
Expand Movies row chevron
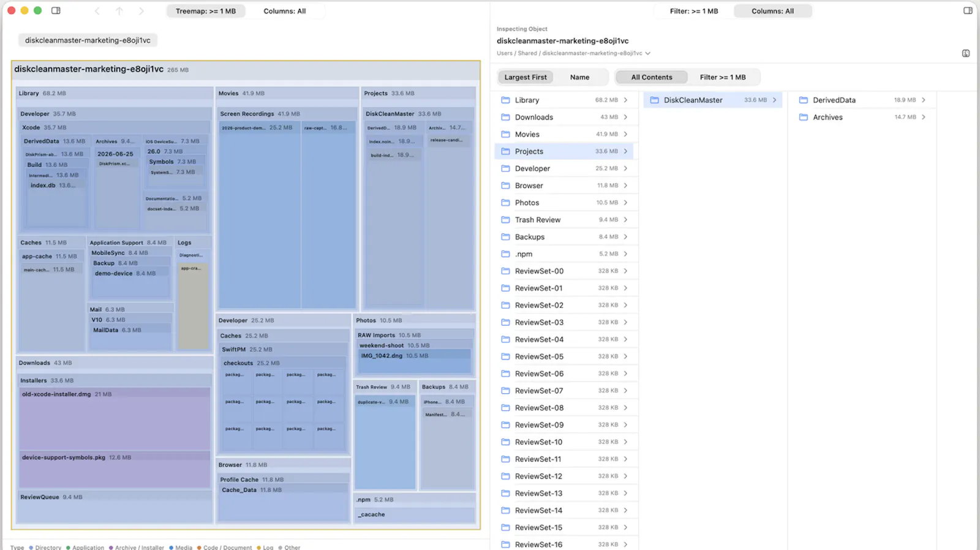click(x=625, y=134)
